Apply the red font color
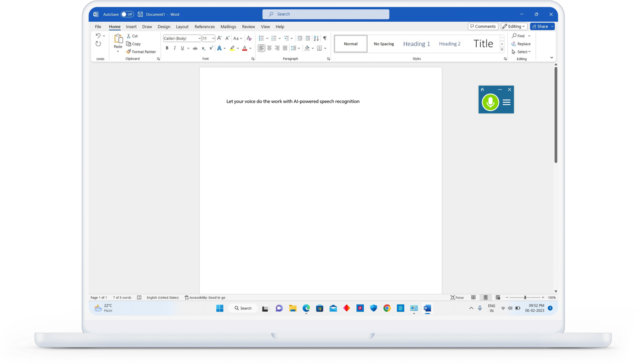This screenshot has width=639, height=364. pos(245,48)
